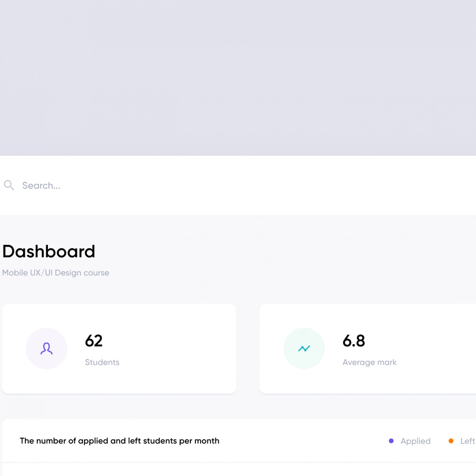The image size is (476, 476).
Task: Click the magnifying glass search icon
Action: click(x=9, y=185)
